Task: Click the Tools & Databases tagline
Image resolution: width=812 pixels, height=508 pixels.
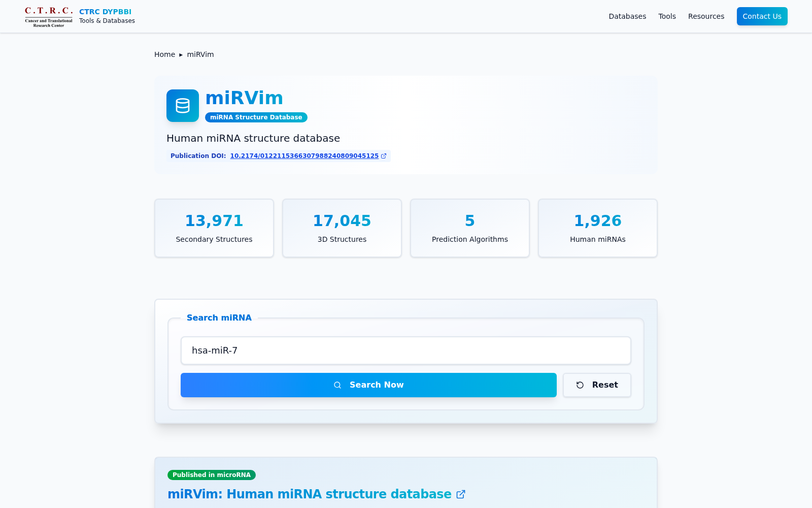Action: [107, 21]
